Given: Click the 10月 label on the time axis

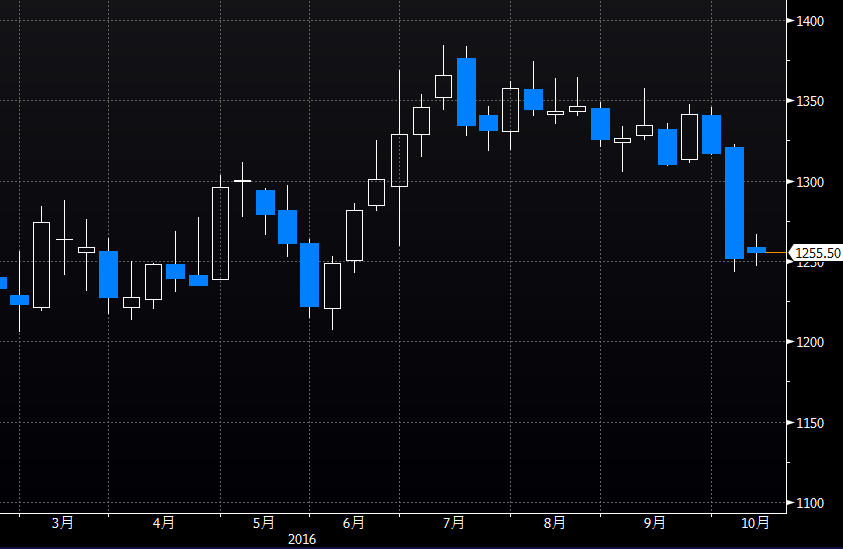Looking at the screenshot, I should [755, 522].
